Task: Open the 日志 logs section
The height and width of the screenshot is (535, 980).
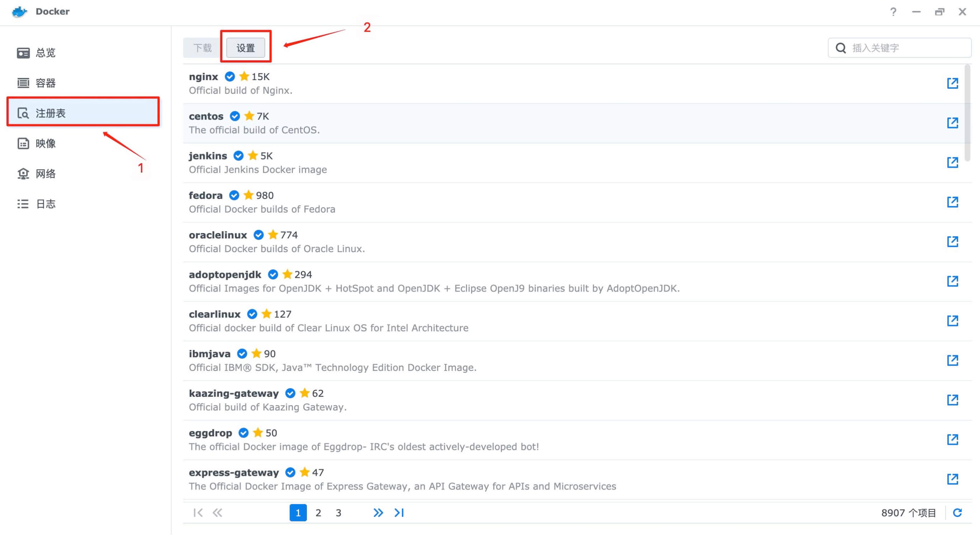Action: (83, 204)
